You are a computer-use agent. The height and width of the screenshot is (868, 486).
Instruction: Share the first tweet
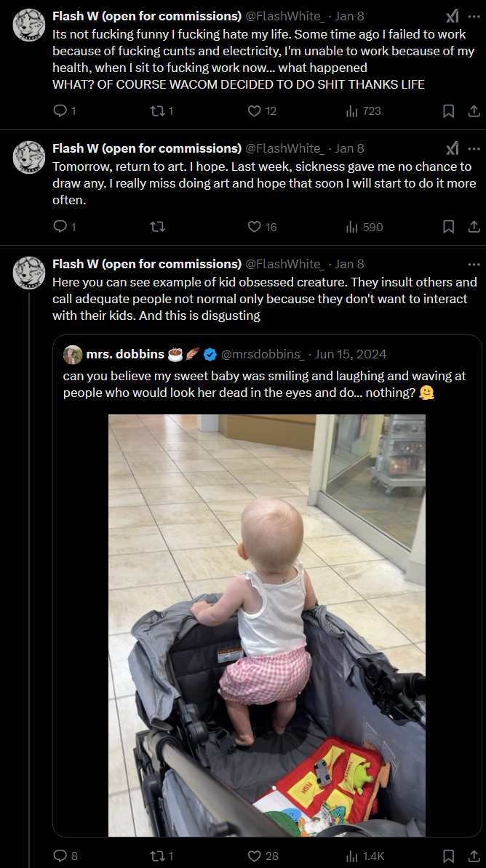(x=473, y=111)
